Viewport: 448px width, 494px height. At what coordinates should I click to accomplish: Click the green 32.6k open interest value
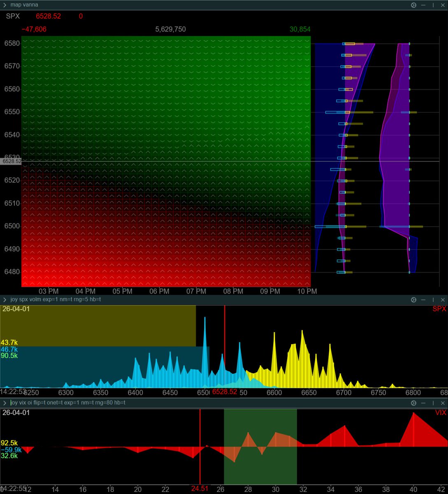pyautogui.click(x=9, y=456)
